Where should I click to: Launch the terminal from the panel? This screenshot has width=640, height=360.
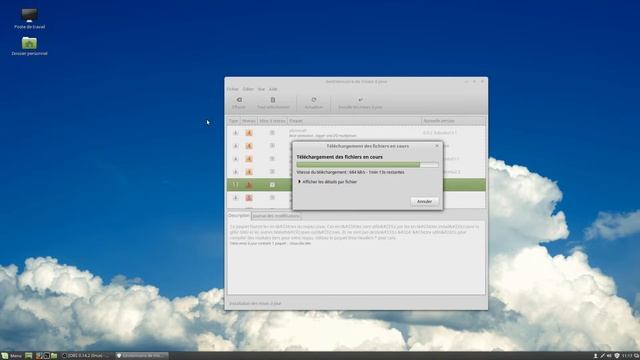click(x=47, y=356)
